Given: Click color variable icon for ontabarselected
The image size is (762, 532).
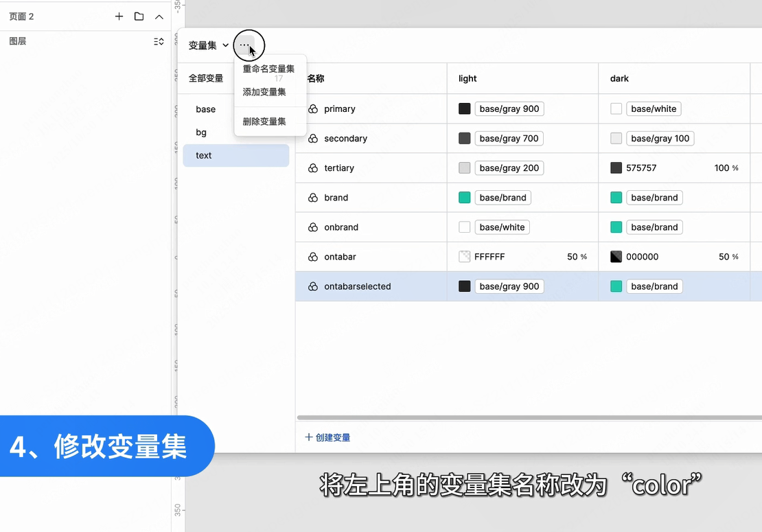Looking at the screenshot, I should pyautogui.click(x=313, y=287).
